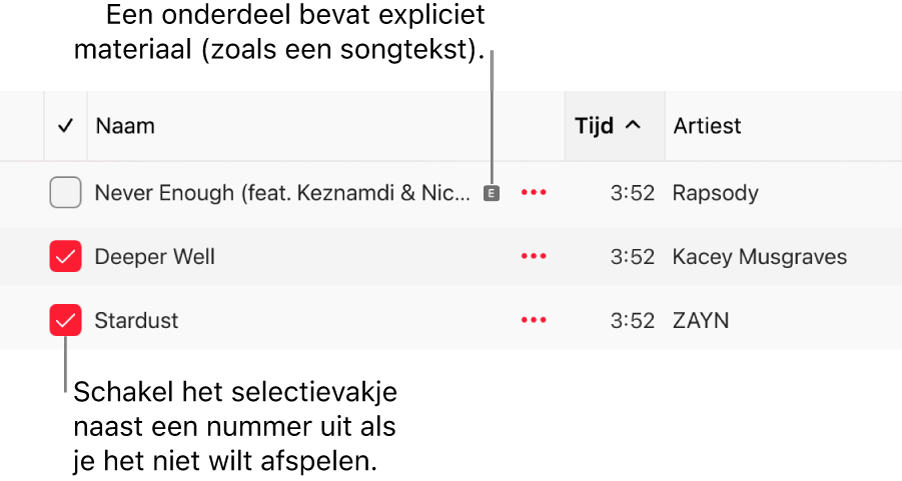Screen dimensions: 902x481
Task: Click the 3:52 duration in the Deeper Well row
Action: (632, 257)
